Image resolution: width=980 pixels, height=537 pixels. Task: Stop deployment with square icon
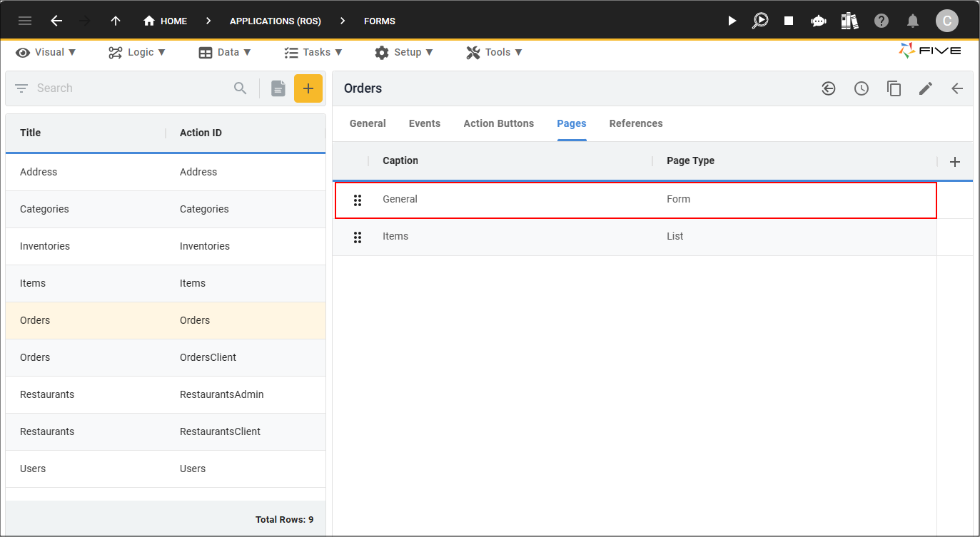coord(789,21)
